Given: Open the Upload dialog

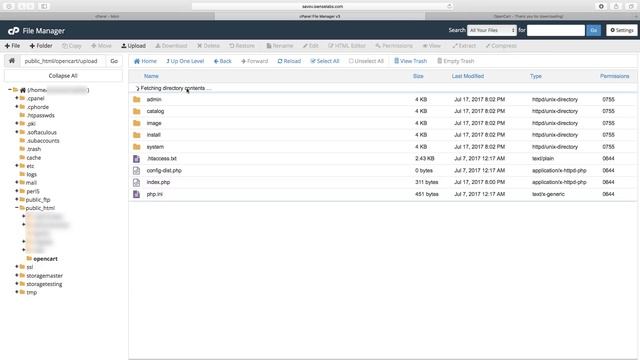Looking at the screenshot, I should click(x=133, y=46).
